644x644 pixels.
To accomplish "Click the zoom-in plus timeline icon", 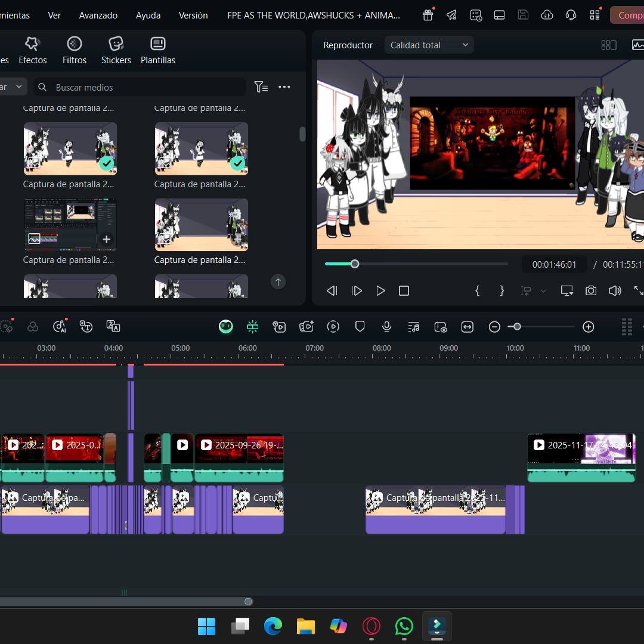I will point(588,327).
